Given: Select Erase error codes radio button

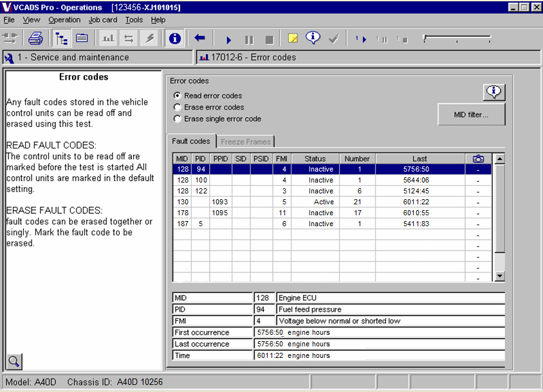Looking at the screenshot, I should coord(178,107).
